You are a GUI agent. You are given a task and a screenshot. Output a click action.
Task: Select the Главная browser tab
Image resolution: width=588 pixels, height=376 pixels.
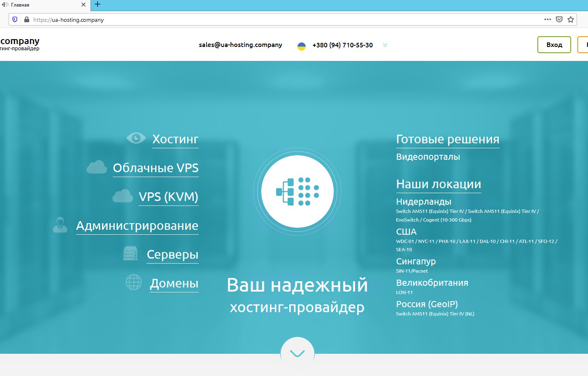click(x=44, y=5)
